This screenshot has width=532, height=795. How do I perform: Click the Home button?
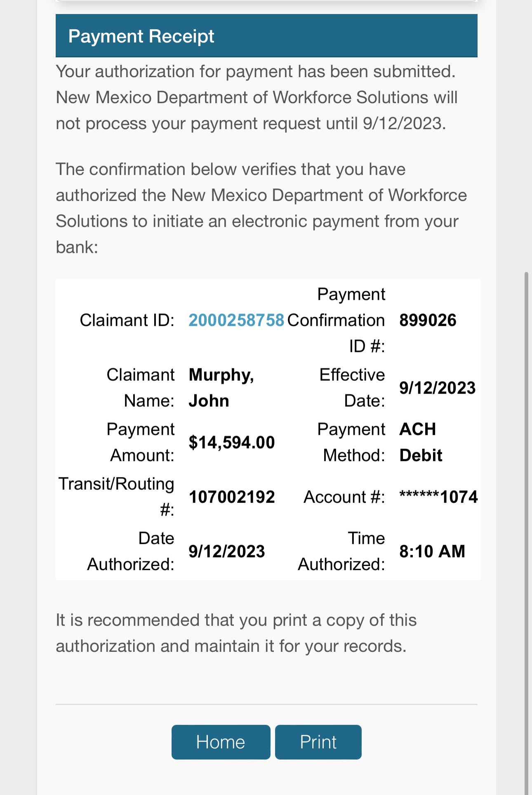tap(221, 742)
